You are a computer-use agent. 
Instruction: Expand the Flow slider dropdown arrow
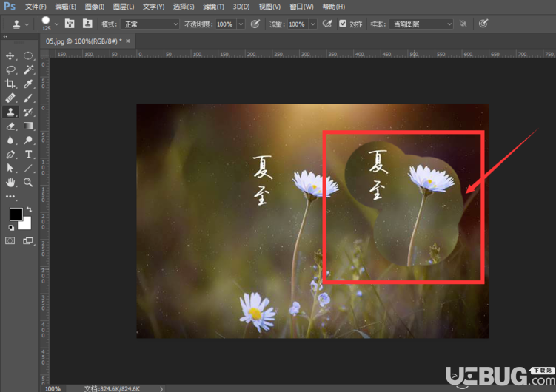click(x=312, y=24)
